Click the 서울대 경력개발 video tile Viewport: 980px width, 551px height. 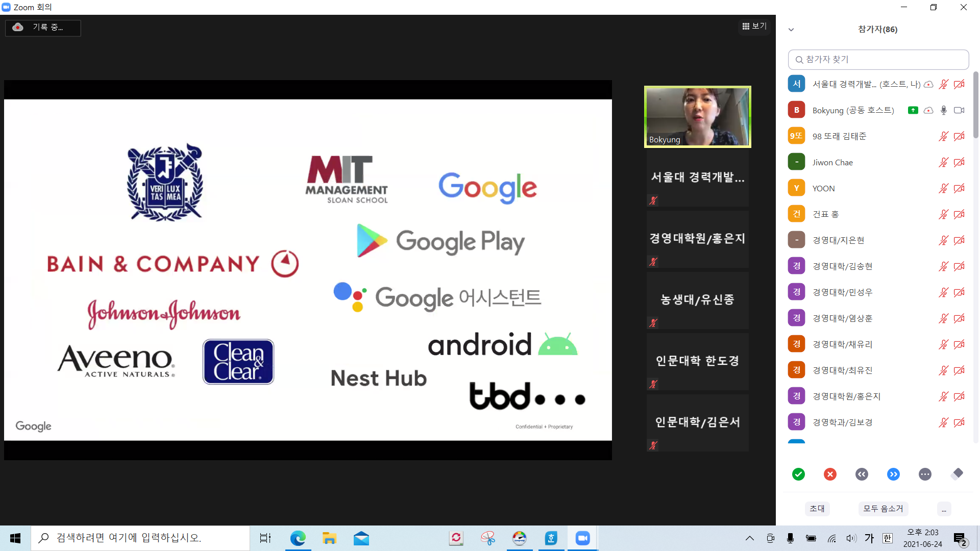pos(697,178)
